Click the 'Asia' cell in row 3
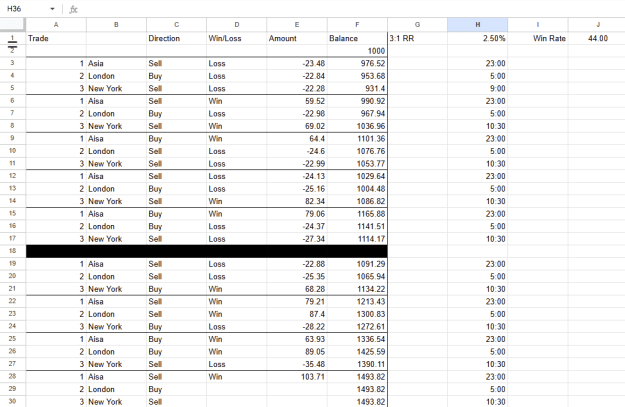Image resolution: width=625 pixels, height=407 pixels. click(116, 63)
